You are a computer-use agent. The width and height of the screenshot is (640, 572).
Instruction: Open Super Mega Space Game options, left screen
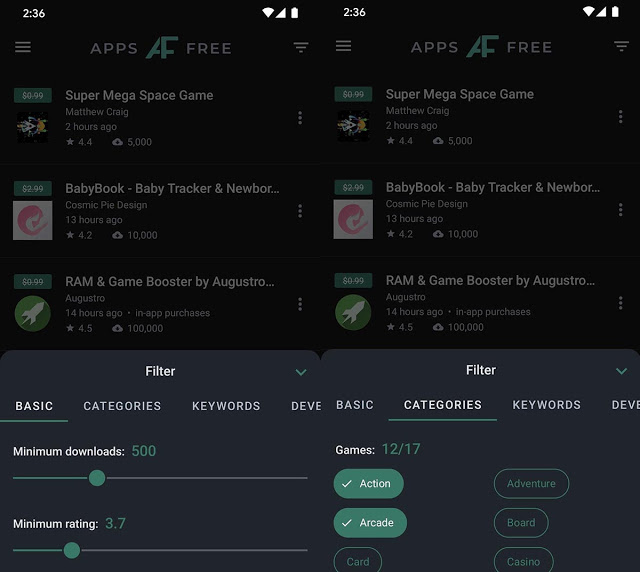click(300, 118)
